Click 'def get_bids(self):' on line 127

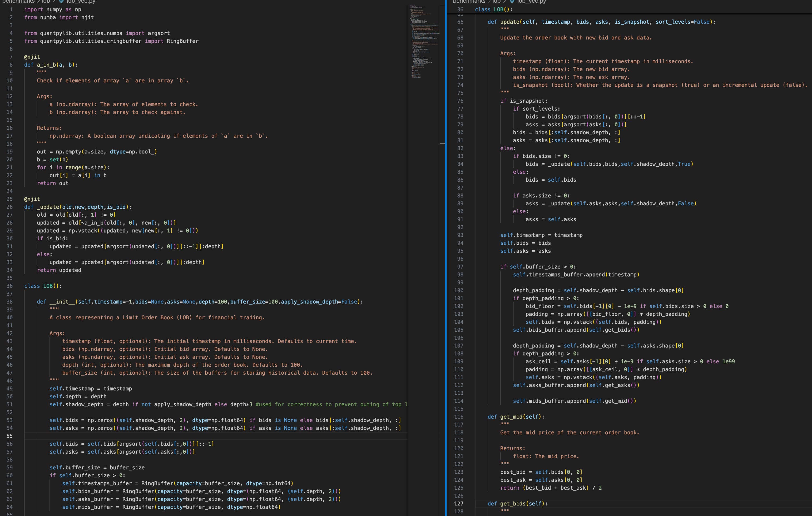pos(518,504)
